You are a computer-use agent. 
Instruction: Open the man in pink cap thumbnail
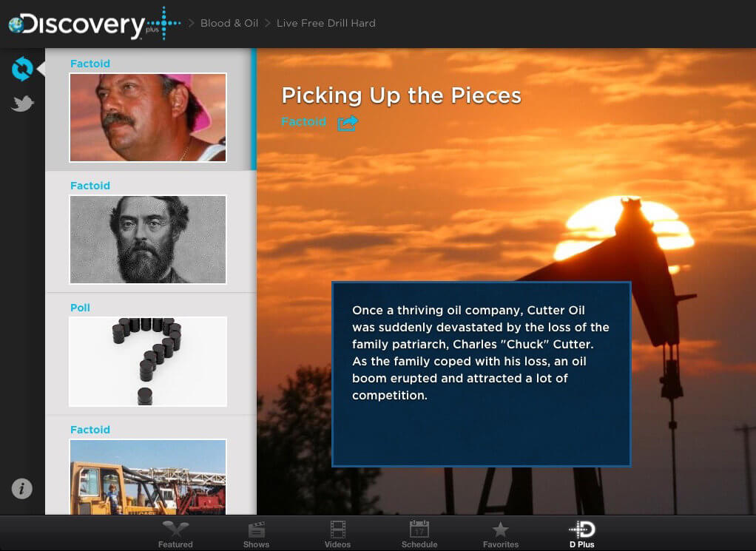pos(148,117)
